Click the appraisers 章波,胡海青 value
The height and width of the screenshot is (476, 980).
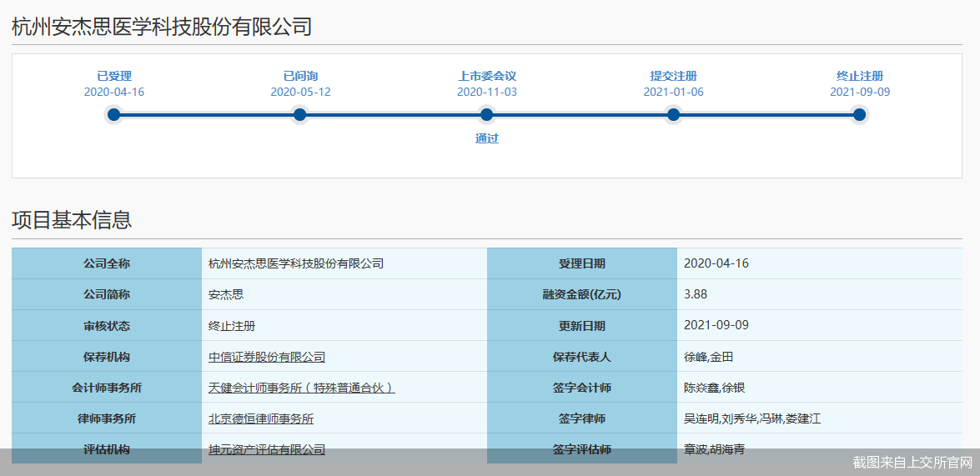point(715,449)
